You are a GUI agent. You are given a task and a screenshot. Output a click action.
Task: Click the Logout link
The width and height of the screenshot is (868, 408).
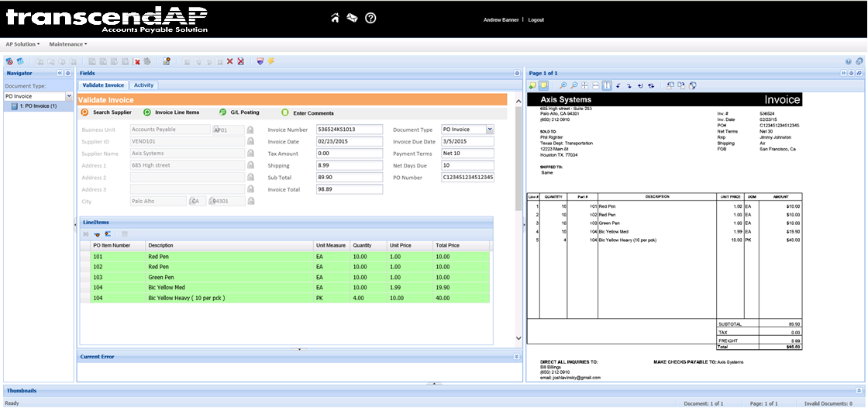pos(536,19)
